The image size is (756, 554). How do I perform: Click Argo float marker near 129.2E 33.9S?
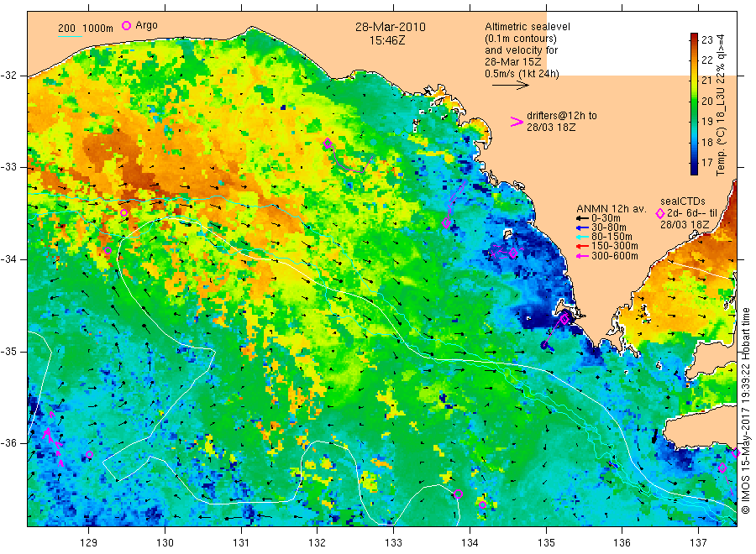point(108,250)
